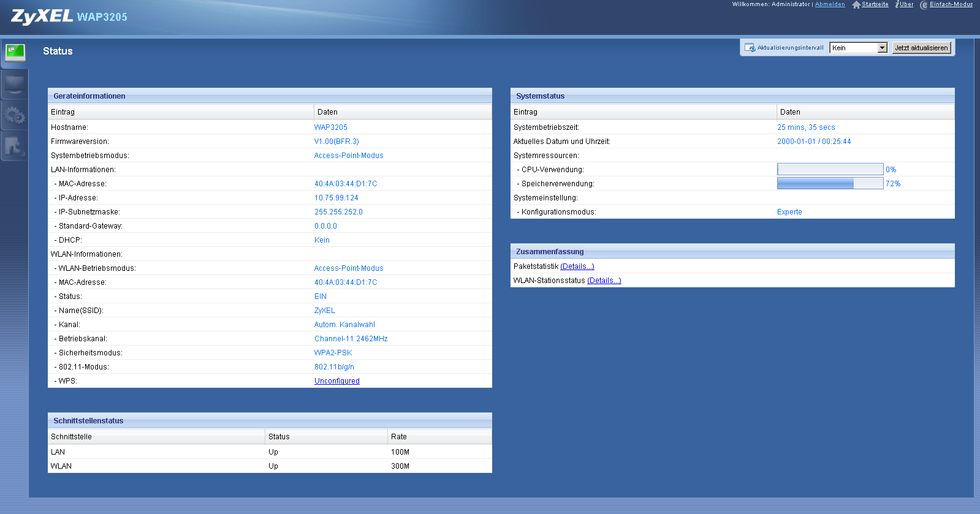Screen dimensions: 980x514
Task: Click DHCP value Kein
Action: 322,240
